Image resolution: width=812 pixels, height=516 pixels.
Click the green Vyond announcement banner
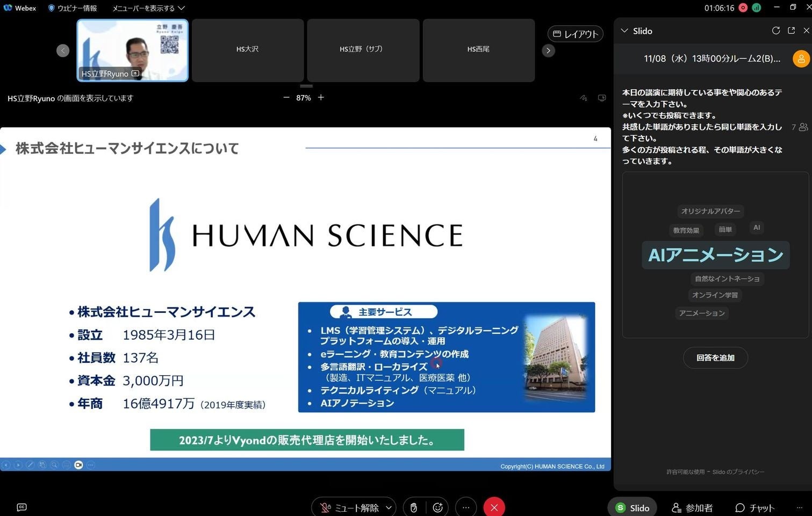click(307, 440)
